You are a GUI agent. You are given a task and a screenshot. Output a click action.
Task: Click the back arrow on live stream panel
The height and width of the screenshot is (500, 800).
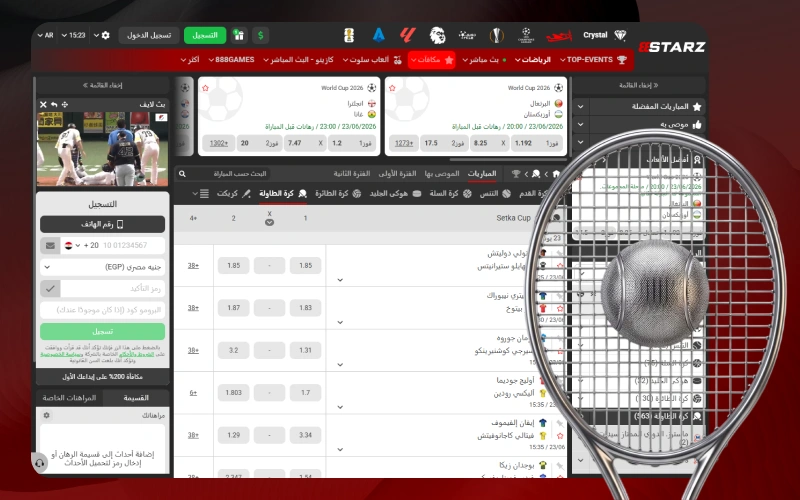[54, 105]
